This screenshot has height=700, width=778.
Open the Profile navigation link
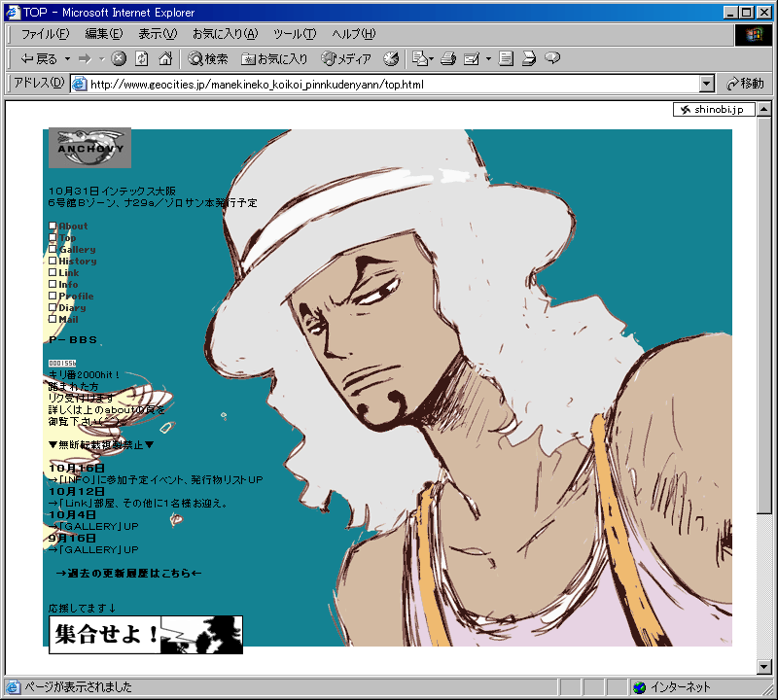[76, 297]
